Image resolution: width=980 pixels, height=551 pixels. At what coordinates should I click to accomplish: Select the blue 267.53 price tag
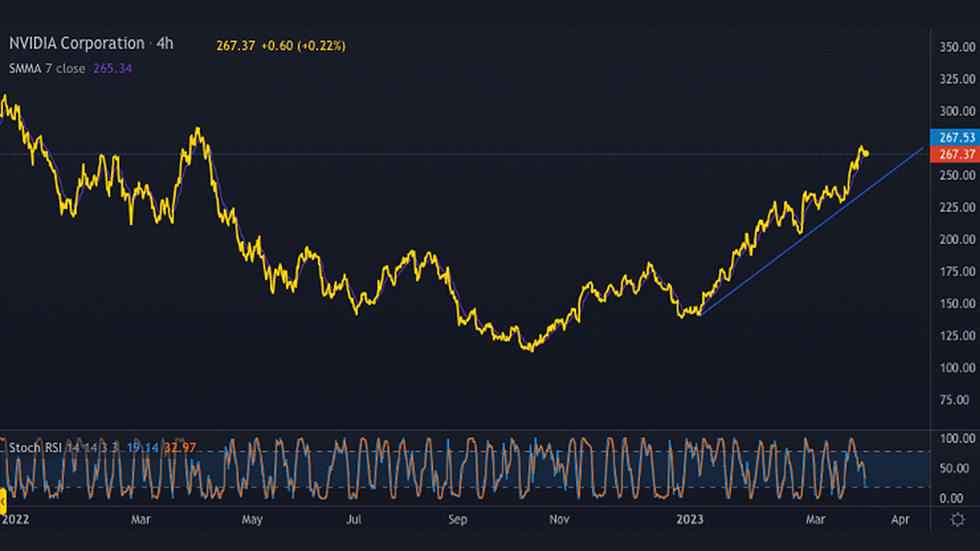tap(955, 138)
